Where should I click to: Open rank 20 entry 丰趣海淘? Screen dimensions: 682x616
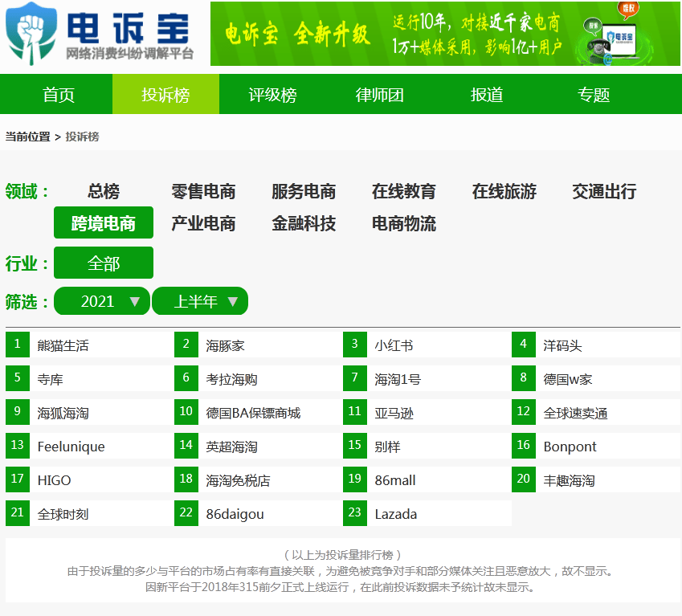pyautogui.click(x=596, y=479)
